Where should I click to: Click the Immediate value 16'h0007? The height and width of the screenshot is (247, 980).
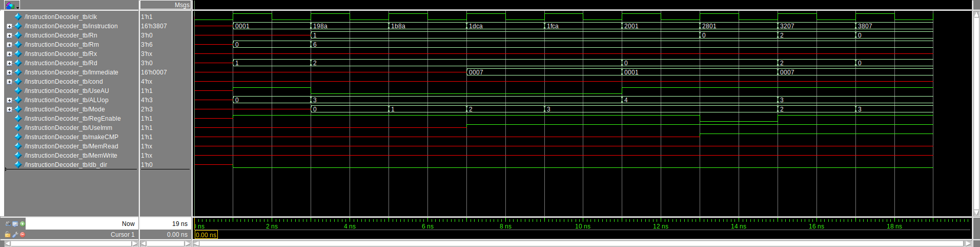point(154,72)
